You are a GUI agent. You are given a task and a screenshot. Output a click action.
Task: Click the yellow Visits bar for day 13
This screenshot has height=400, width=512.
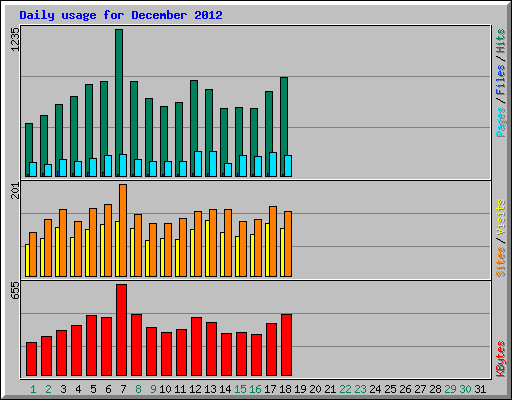coord(207,248)
